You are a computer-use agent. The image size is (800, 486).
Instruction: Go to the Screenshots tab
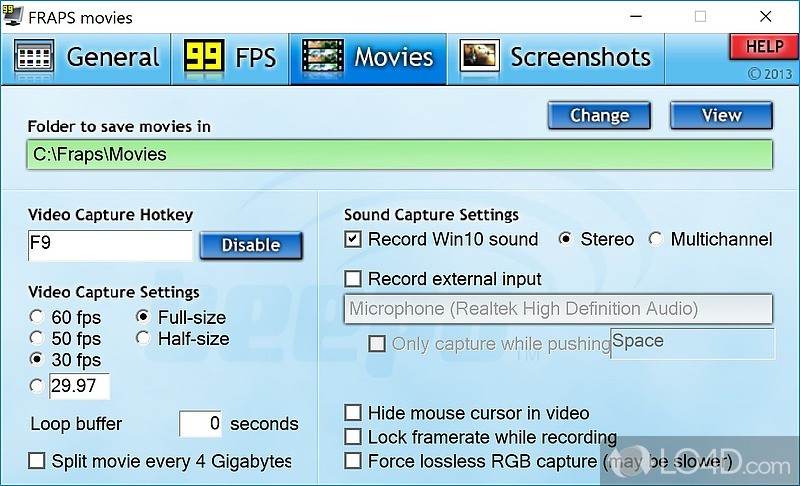point(556,59)
